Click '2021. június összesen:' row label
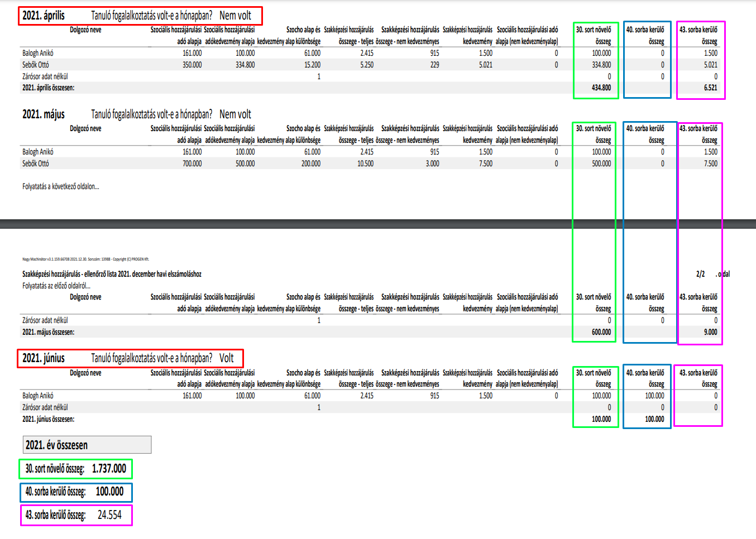Image resolution: width=756 pixels, height=539 pixels. (x=48, y=419)
